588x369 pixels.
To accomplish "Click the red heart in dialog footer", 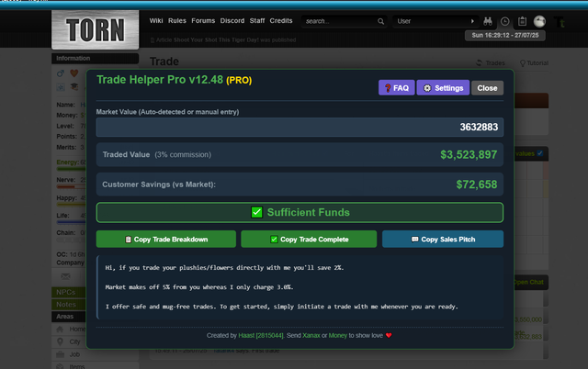I will tap(389, 335).
